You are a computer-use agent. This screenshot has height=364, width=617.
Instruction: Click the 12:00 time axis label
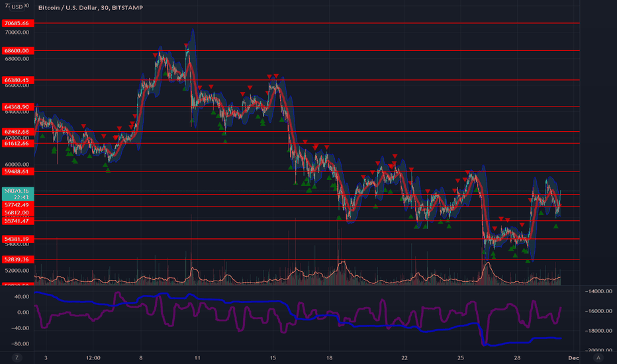coord(93,357)
